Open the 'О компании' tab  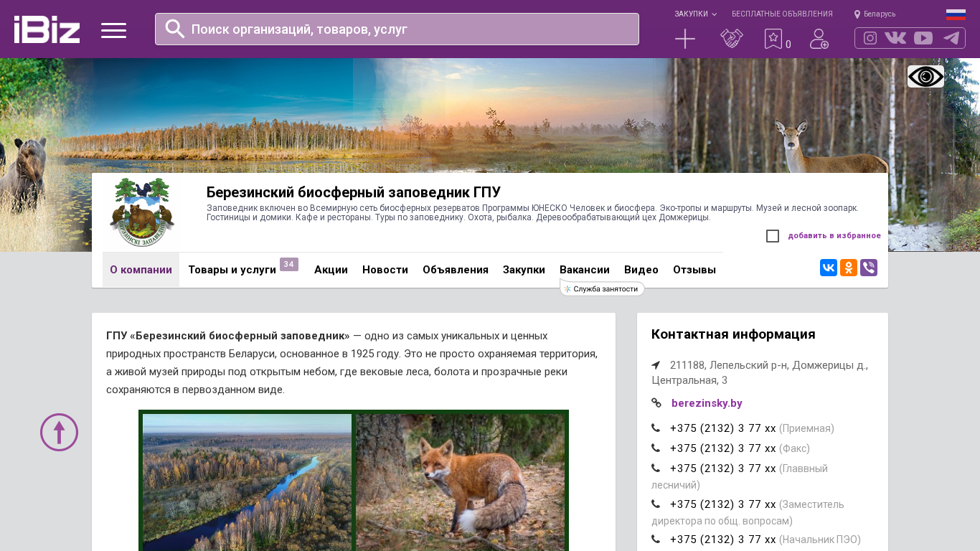pos(141,270)
